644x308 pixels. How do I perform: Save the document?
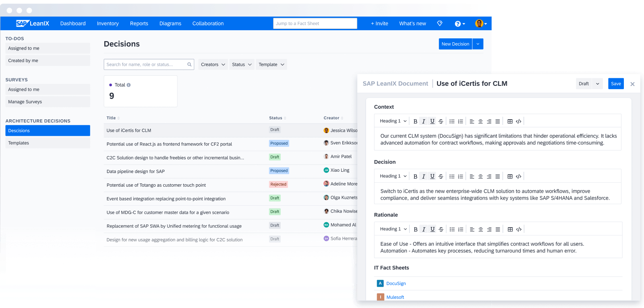click(616, 84)
